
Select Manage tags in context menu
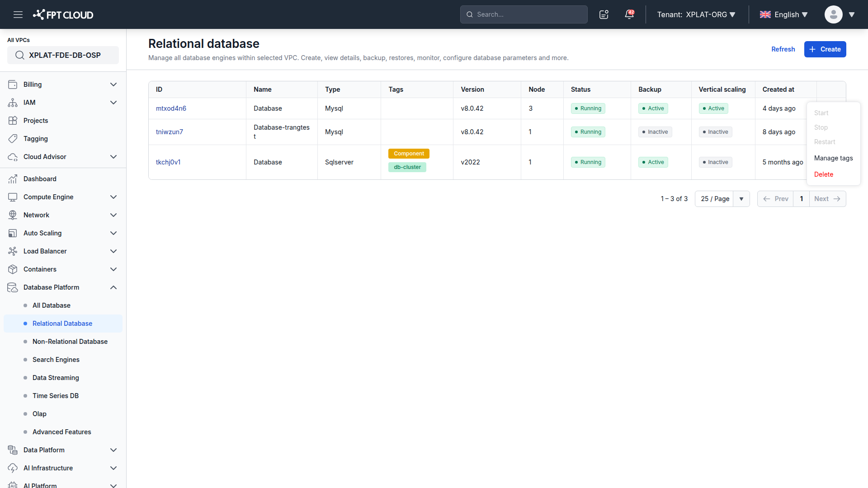(833, 158)
